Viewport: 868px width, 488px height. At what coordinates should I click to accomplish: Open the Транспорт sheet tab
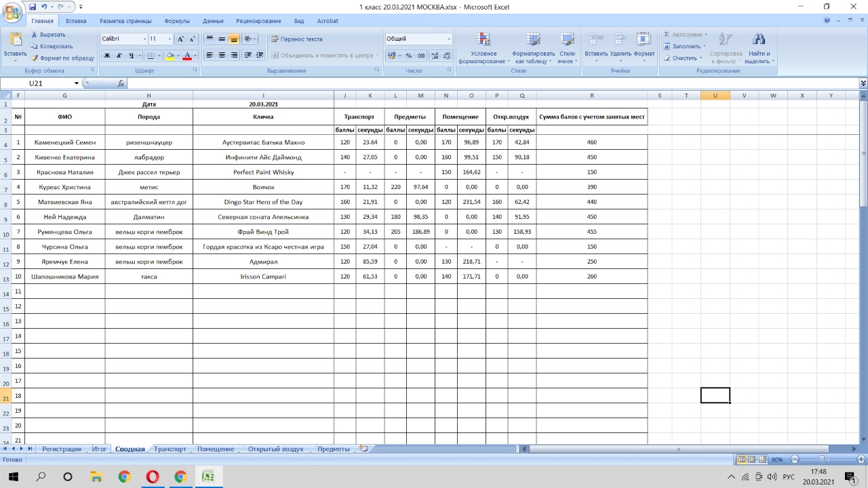(x=170, y=449)
